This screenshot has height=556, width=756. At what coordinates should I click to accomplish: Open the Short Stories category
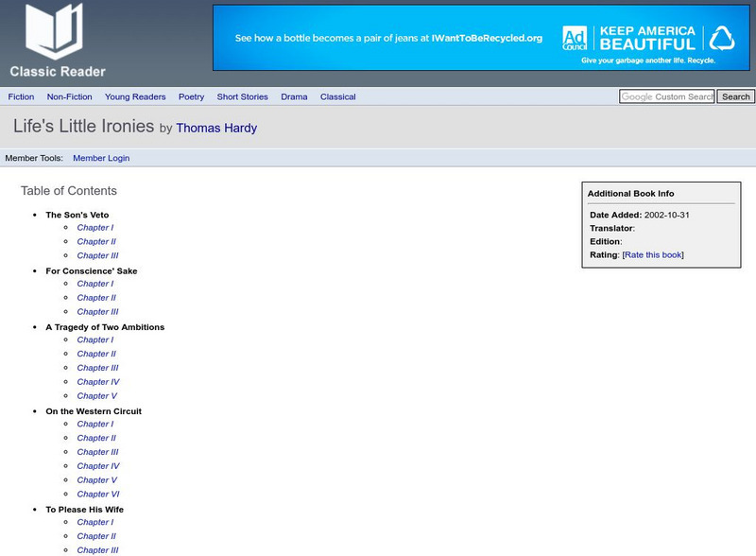click(x=243, y=96)
